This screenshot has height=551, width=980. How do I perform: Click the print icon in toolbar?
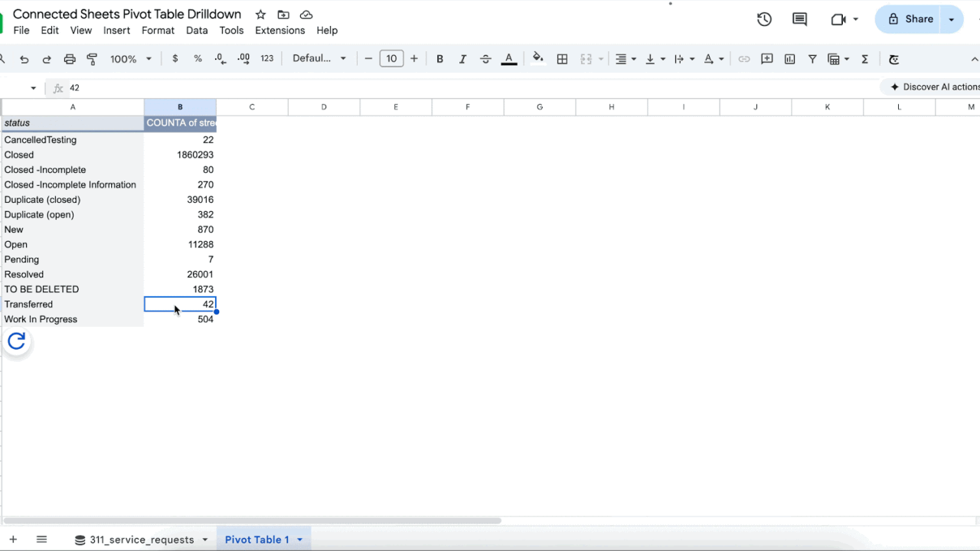tap(70, 59)
